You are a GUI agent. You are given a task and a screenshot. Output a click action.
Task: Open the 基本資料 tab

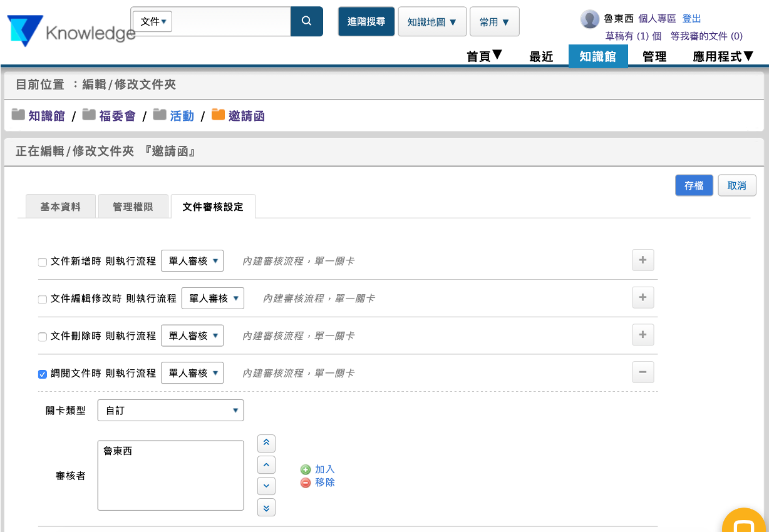coord(60,207)
